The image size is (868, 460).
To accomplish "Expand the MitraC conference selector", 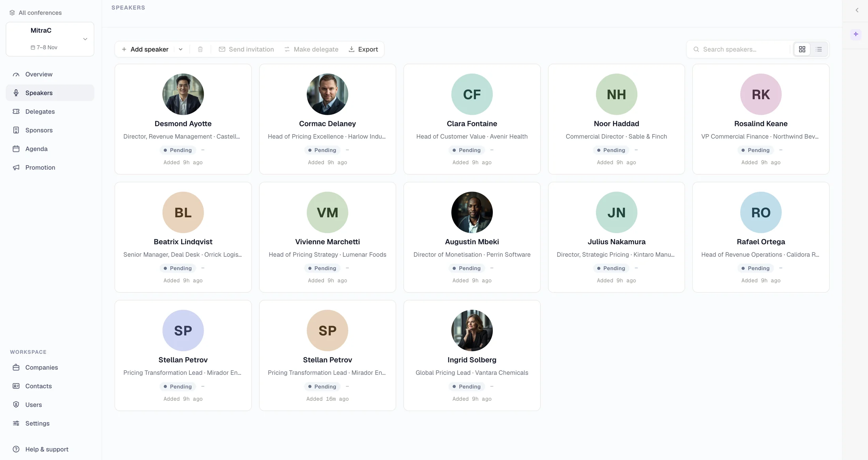I will (50, 39).
